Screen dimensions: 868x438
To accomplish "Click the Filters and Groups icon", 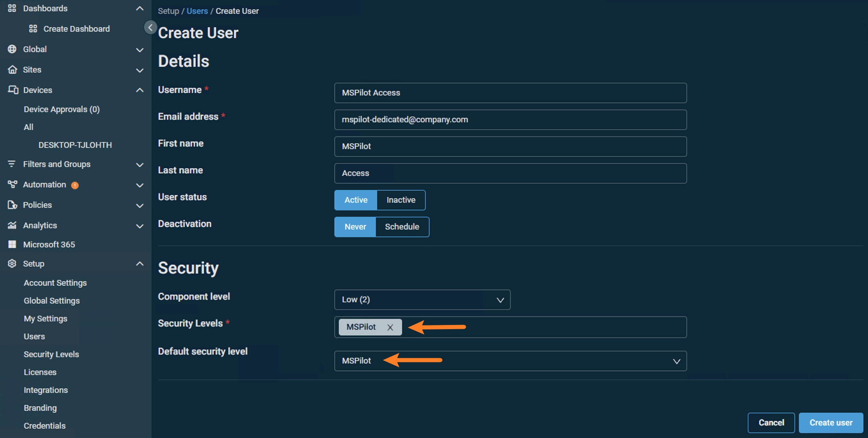I will click(x=12, y=164).
